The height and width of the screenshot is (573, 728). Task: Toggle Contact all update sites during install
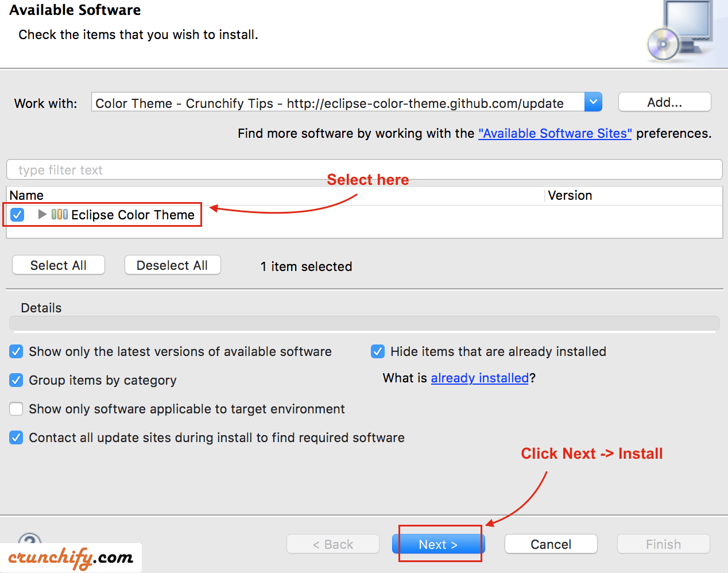16,438
